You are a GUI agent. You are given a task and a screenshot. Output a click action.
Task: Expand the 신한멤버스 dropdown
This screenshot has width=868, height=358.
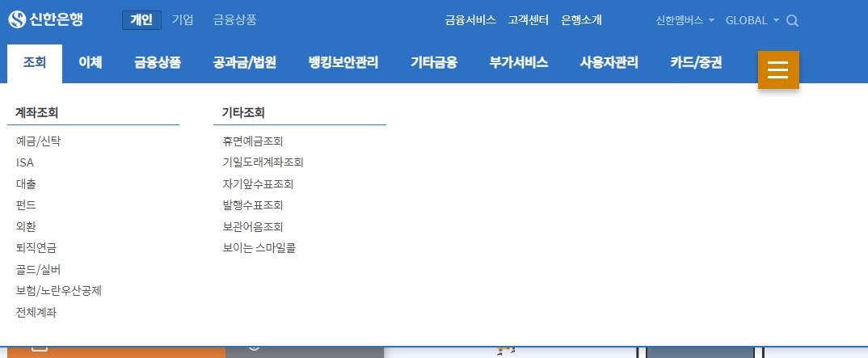(685, 20)
